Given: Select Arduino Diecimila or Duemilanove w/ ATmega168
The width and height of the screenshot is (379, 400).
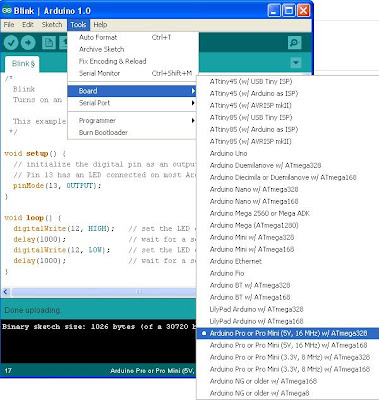Looking at the screenshot, I should (288, 178).
